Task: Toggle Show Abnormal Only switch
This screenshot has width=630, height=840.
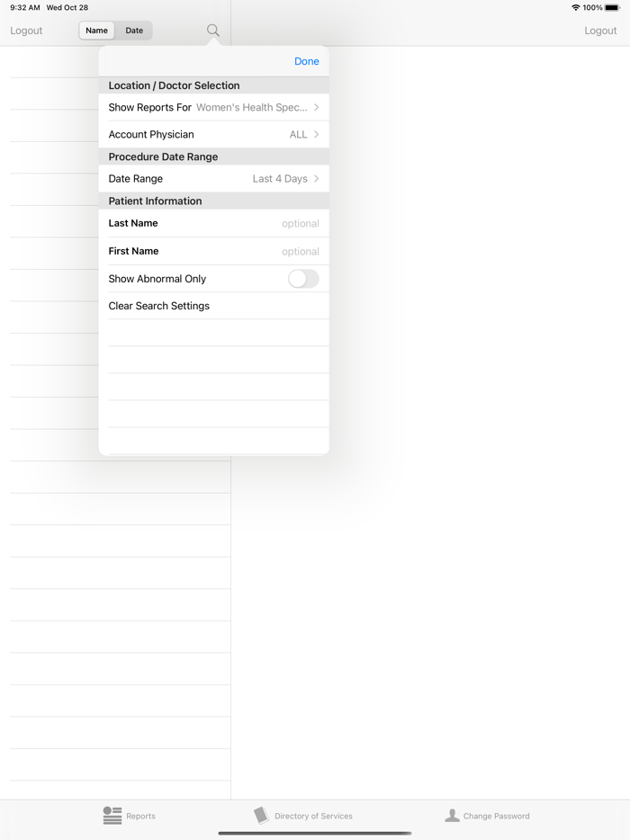Action: [x=303, y=279]
